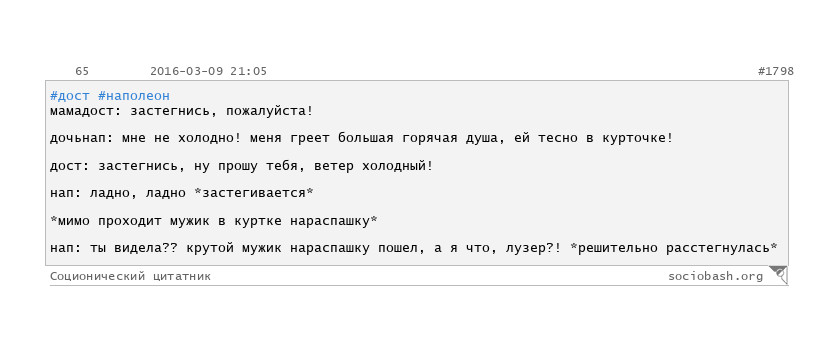Click the line starting with дочьнап
Viewport: 828px width, 360px height.
(362, 138)
